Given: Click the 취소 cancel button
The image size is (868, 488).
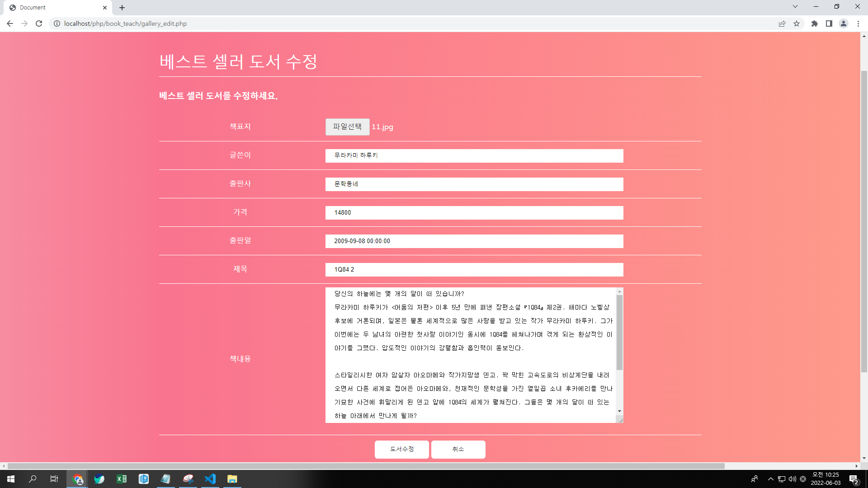Looking at the screenshot, I should tap(458, 449).
